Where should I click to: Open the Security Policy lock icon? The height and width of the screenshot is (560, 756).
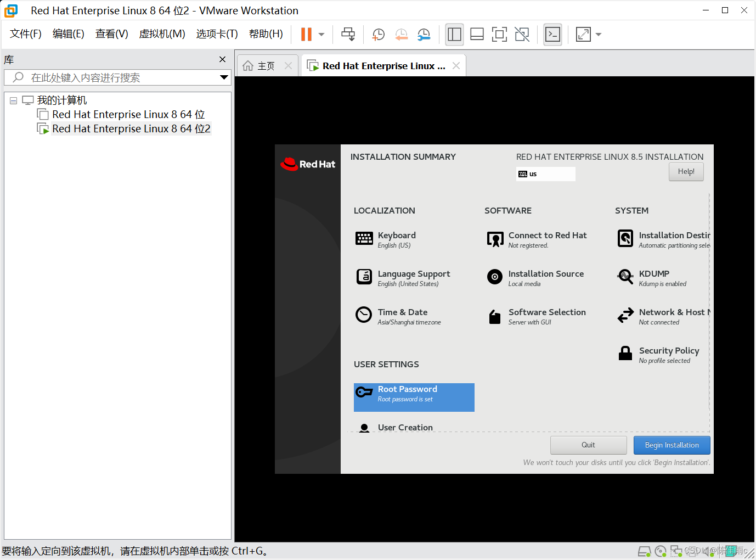625,353
